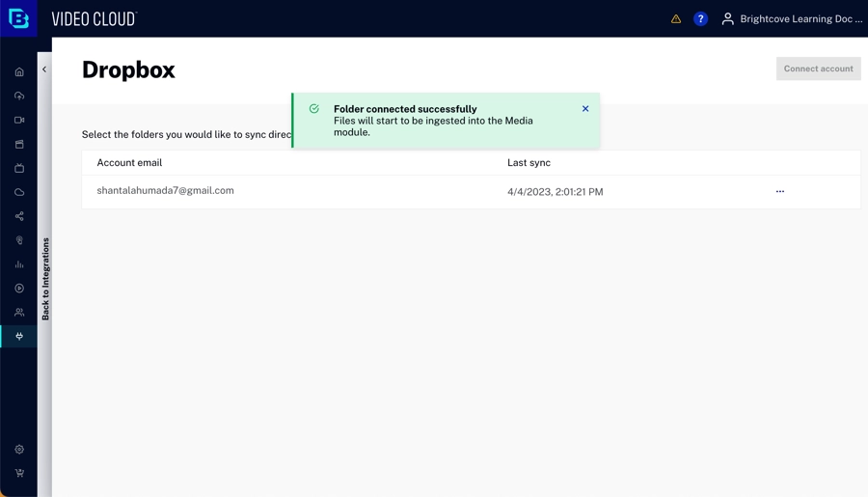The width and height of the screenshot is (868, 497).
Task: Select the Integrations plug icon
Action: [x=19, y=336]
